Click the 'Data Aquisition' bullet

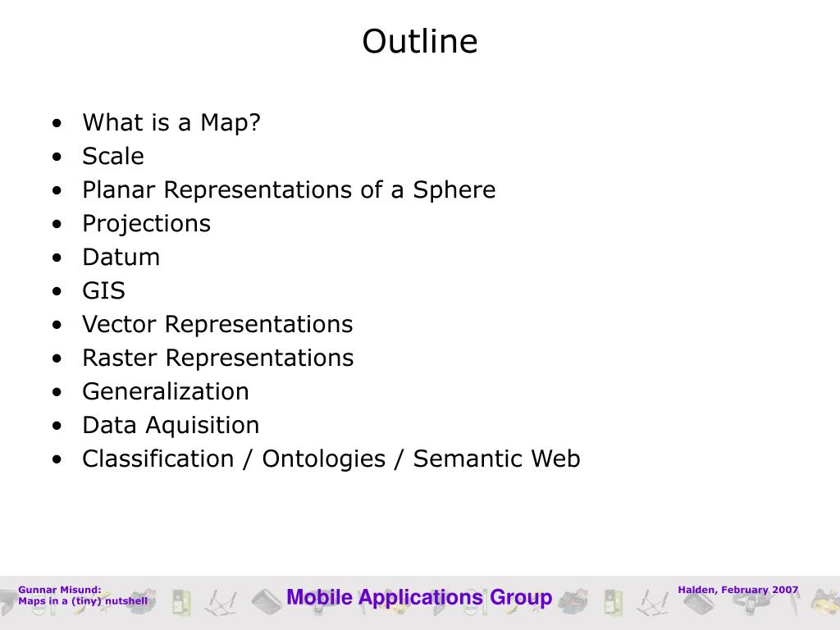point(171,426)
